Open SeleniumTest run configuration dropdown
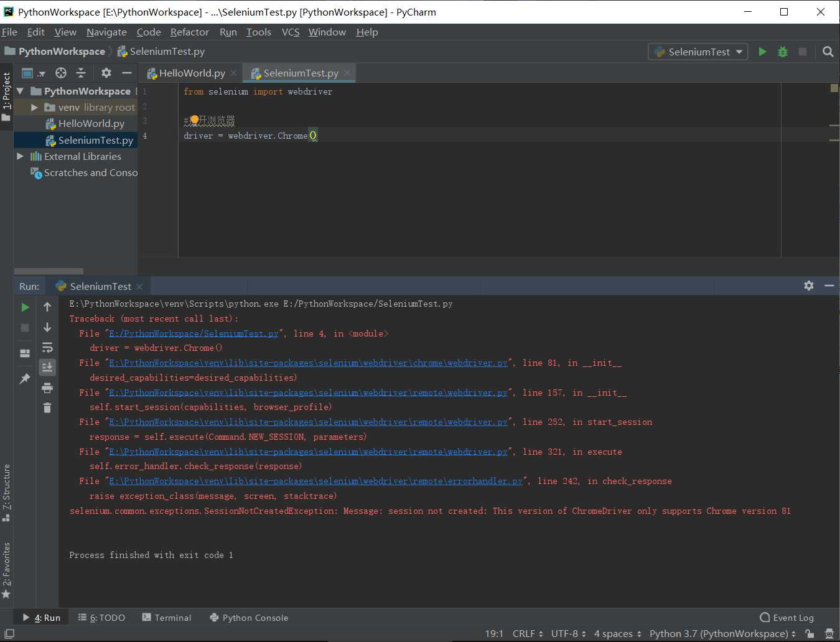Image resolution: width=840 pixels, height=642 pixels. [x=698, y=52]
